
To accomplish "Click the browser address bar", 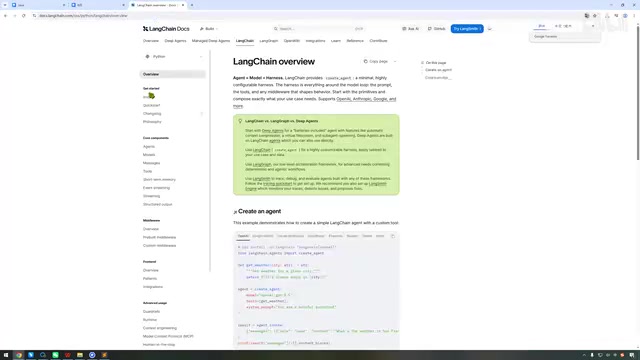I will pos(306,16).
